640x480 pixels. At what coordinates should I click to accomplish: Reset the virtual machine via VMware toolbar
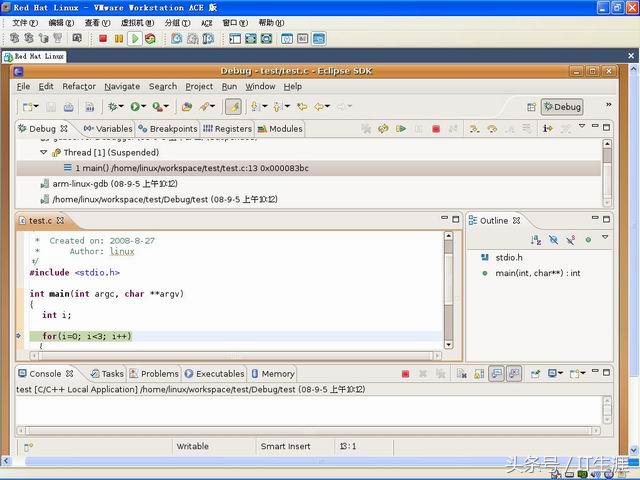click(150, 39)
